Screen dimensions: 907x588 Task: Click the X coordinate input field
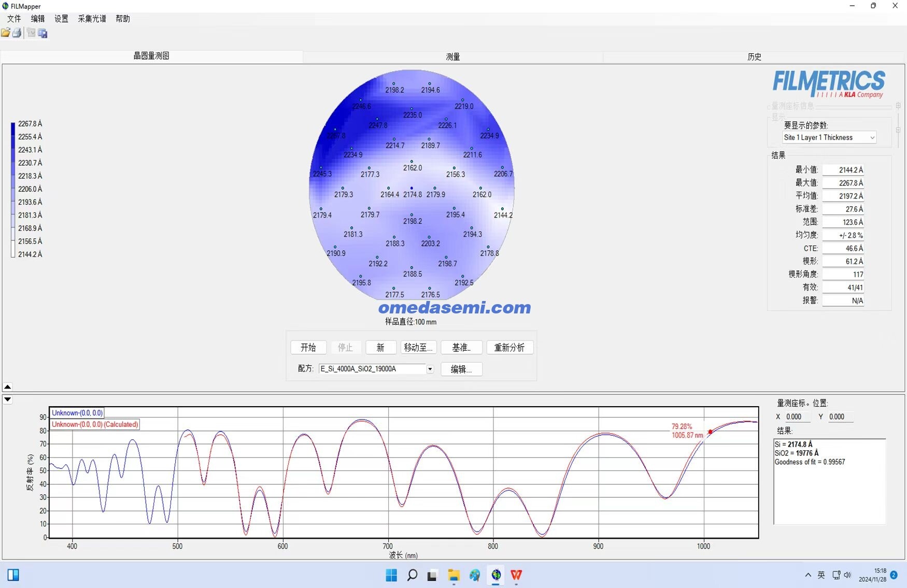[x=797, y=417]
